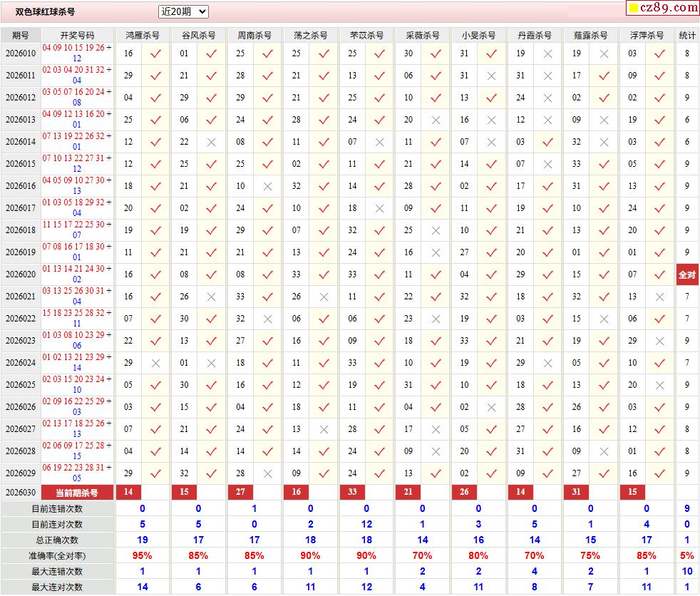Click the red 33 box under 芣苡杀号
Image resolution: width=700 pixels, height=596 pixels.
352,492
